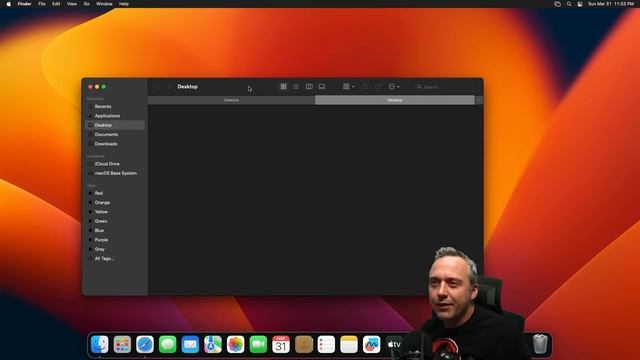
Task: Open Spotlight search in menu bar
Action: [x=569, y=4]
